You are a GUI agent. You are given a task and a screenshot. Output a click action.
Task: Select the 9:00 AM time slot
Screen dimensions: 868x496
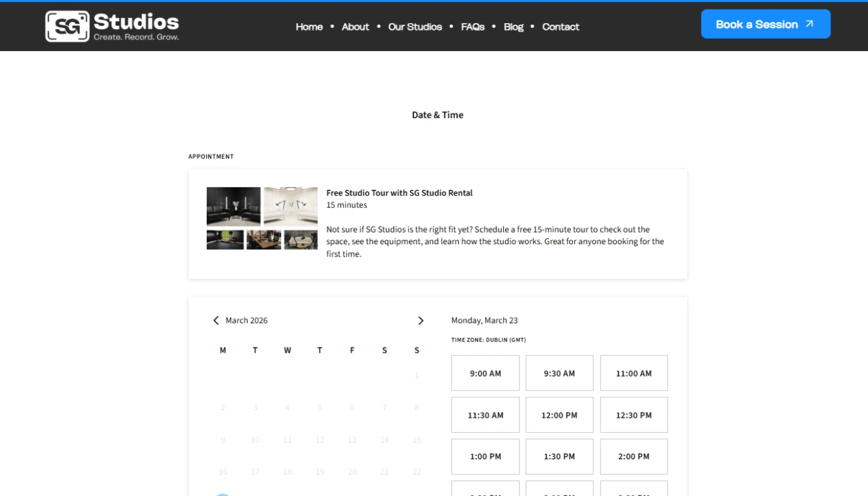485,373
